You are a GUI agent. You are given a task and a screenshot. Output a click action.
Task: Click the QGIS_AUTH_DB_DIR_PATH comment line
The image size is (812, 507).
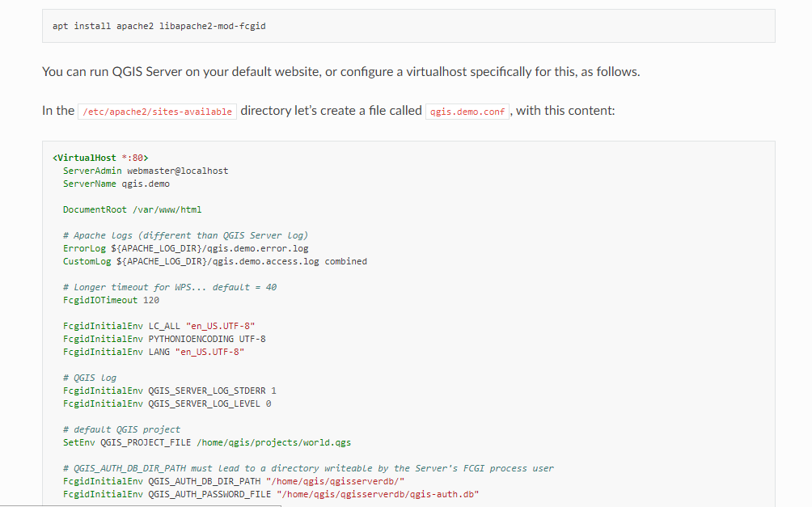pos(308,469)
